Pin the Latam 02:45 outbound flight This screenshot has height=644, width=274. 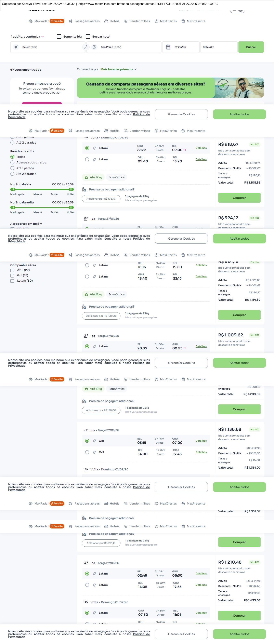pos(94,574)
